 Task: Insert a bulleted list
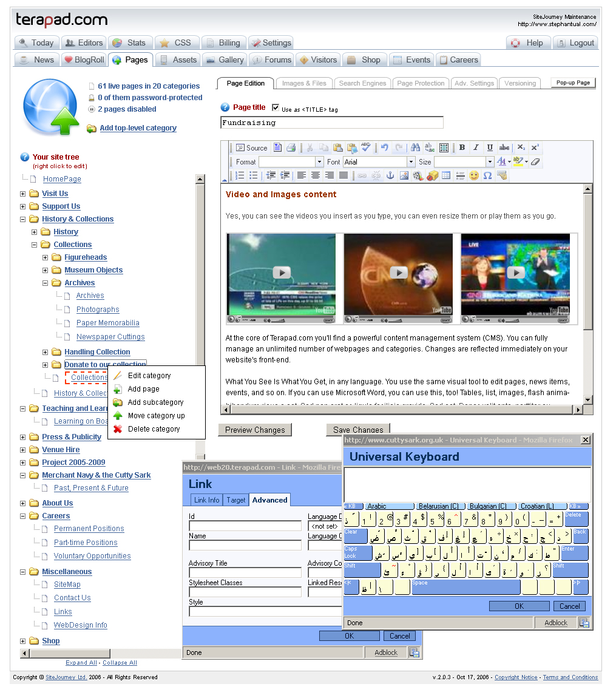click(x=253, y=175)
